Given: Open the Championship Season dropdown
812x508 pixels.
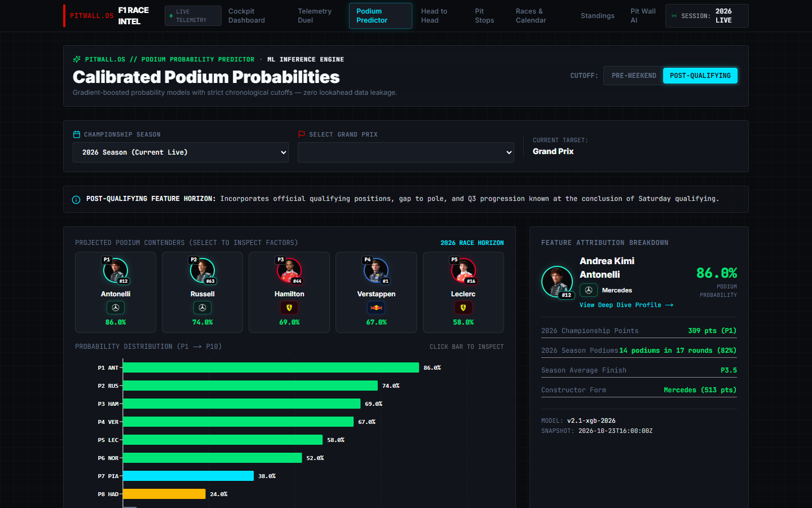Looking at the screenshot, I should pos(180,152).
